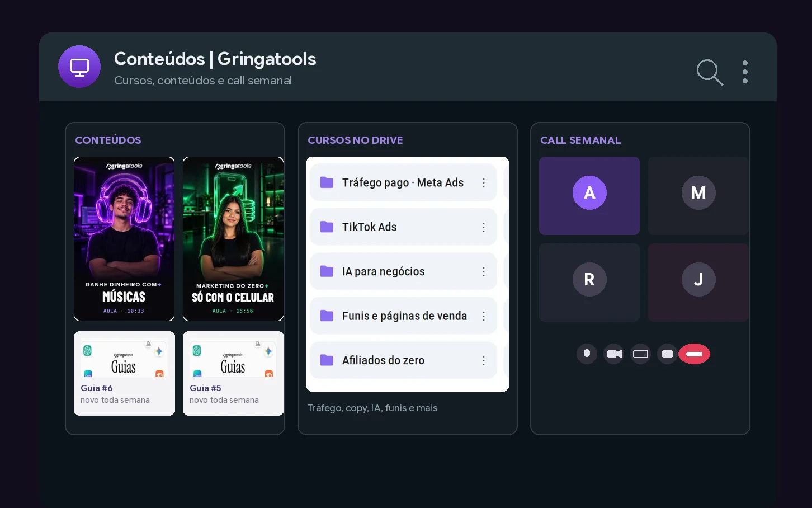Image resolution: width=812 pixels, height=508 pixels.
Task: Open the kebab menu for Afiliados do zero
Action: pyautogui.click(x=484, y=361)
